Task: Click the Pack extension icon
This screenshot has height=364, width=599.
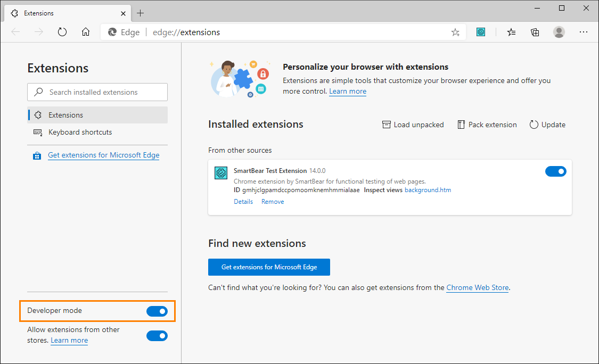Action: (x=461, y=124)
